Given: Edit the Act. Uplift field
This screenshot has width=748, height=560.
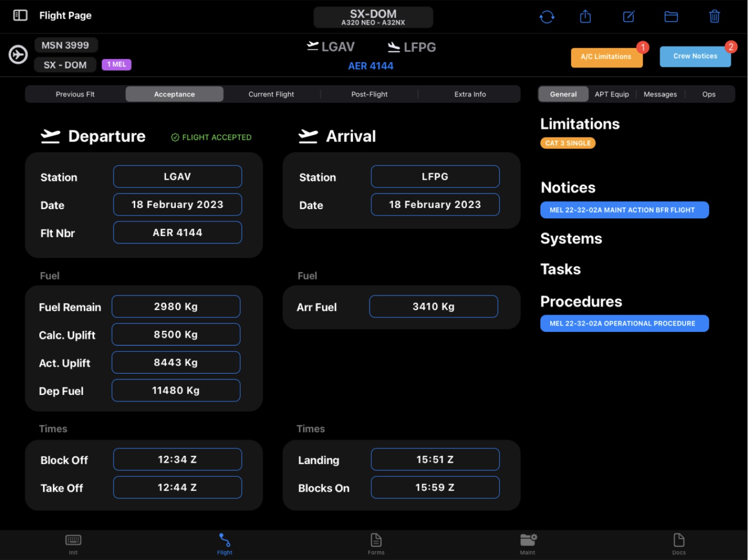Looking at the screenshot, I should point(176,362).
